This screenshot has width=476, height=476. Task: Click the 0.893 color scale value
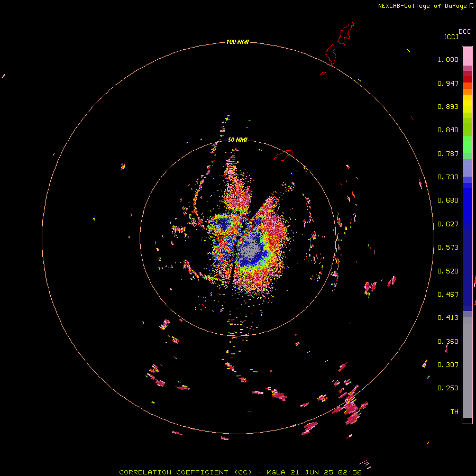click(x=448, y=106)
